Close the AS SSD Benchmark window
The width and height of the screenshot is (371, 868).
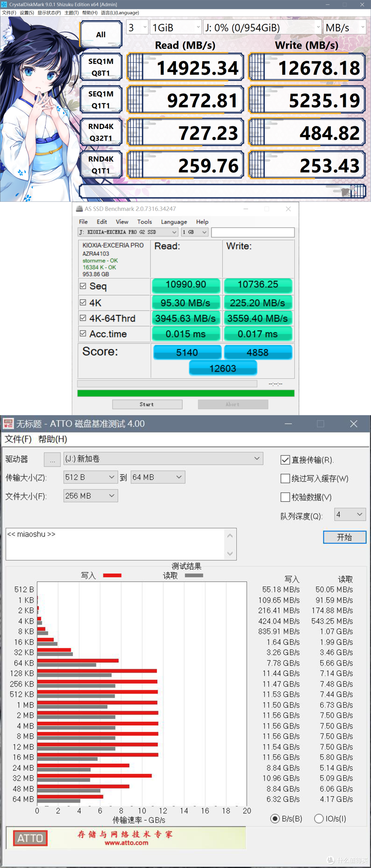pyautogui.click(x=289, y=209)
